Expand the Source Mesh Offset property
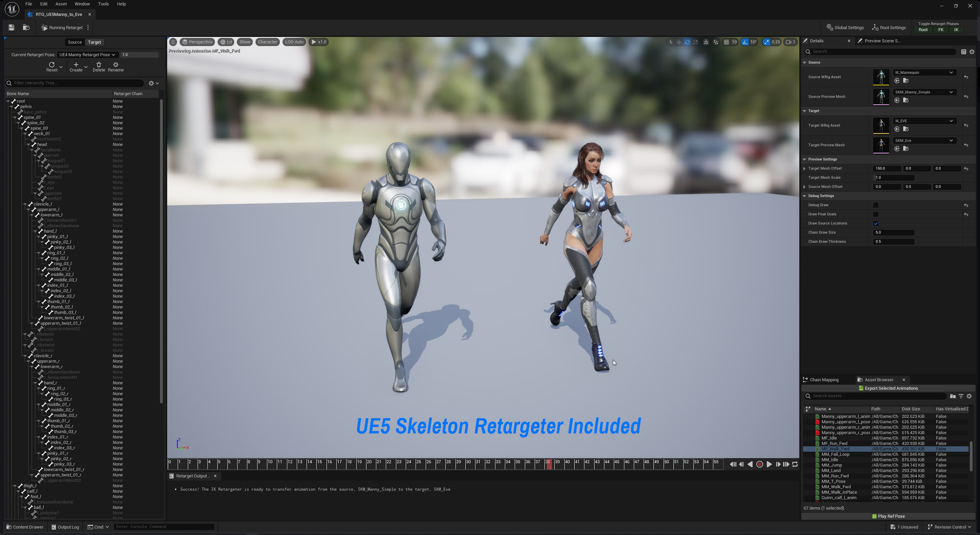 (x=804, y=187)
